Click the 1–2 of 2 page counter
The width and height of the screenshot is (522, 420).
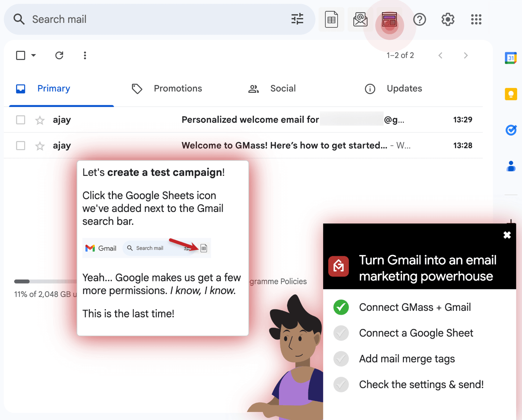click(400, 56)
